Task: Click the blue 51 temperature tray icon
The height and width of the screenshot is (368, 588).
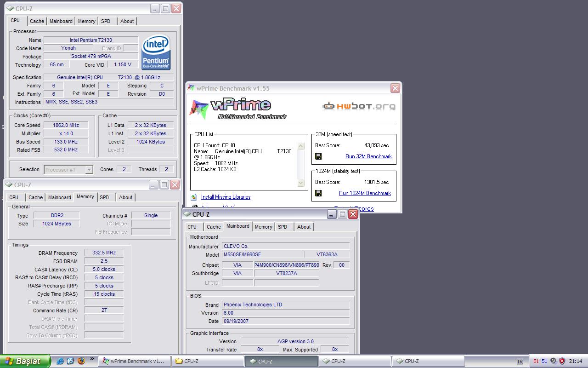Action: [x=544, y=361]
